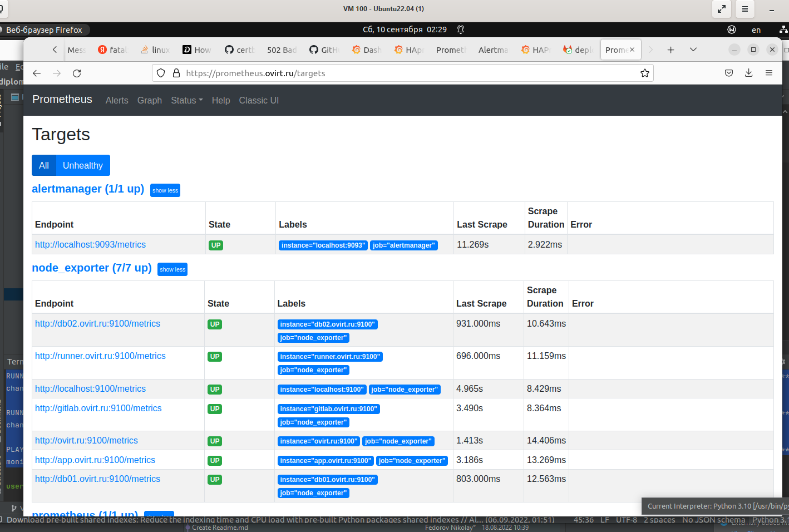
Task: Collapse alertmanager with show less button
Action: point(165,190)
